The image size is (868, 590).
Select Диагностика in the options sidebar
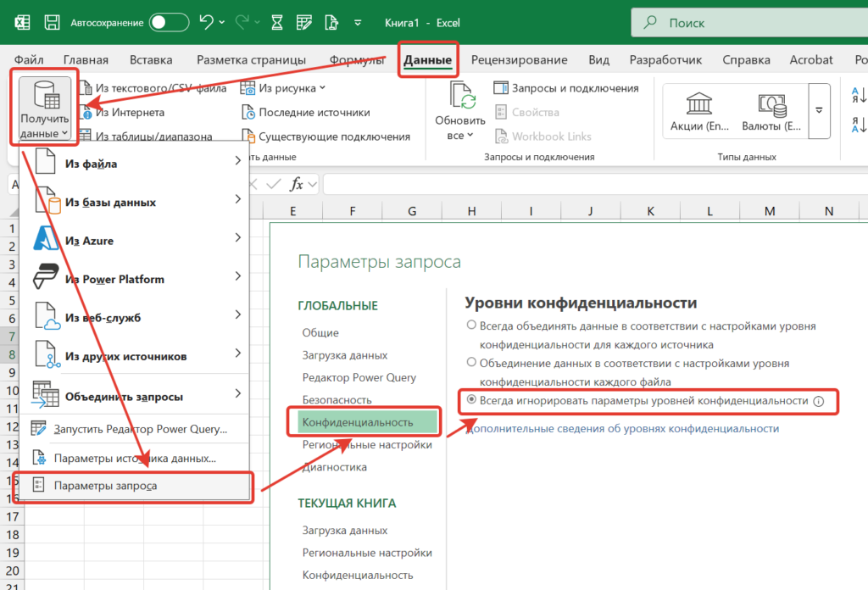[x=334, y=467]
